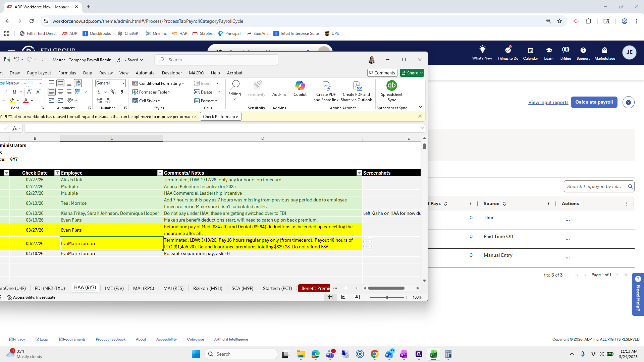Click Merge & Center icon

[78, 92]
